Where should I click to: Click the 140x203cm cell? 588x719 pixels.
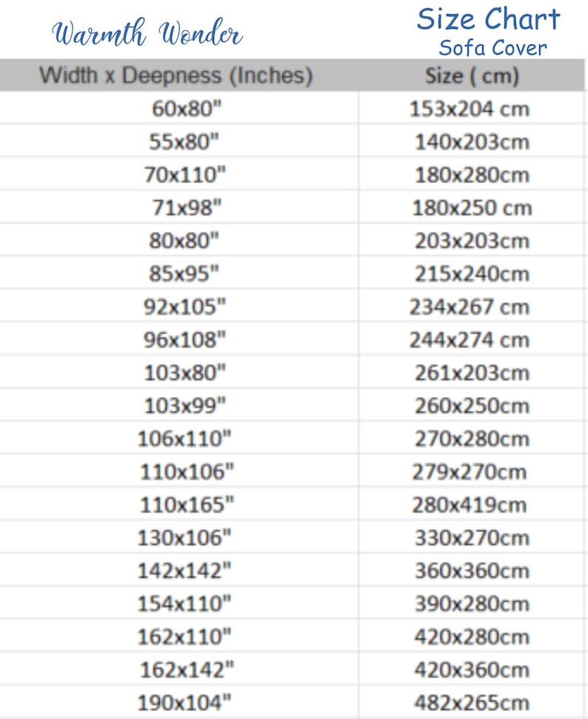tap(472, 141)
